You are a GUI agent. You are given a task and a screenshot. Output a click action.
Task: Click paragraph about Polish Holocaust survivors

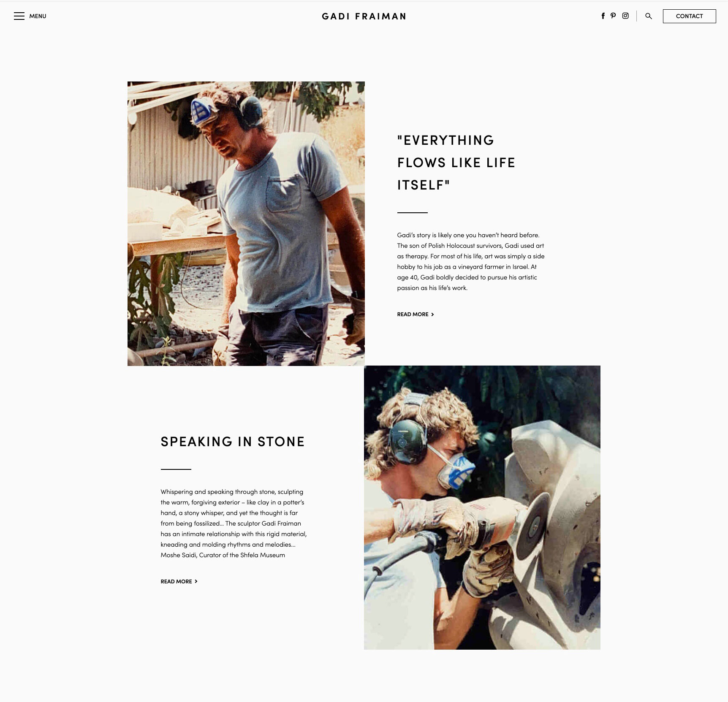tap(471, 261)
